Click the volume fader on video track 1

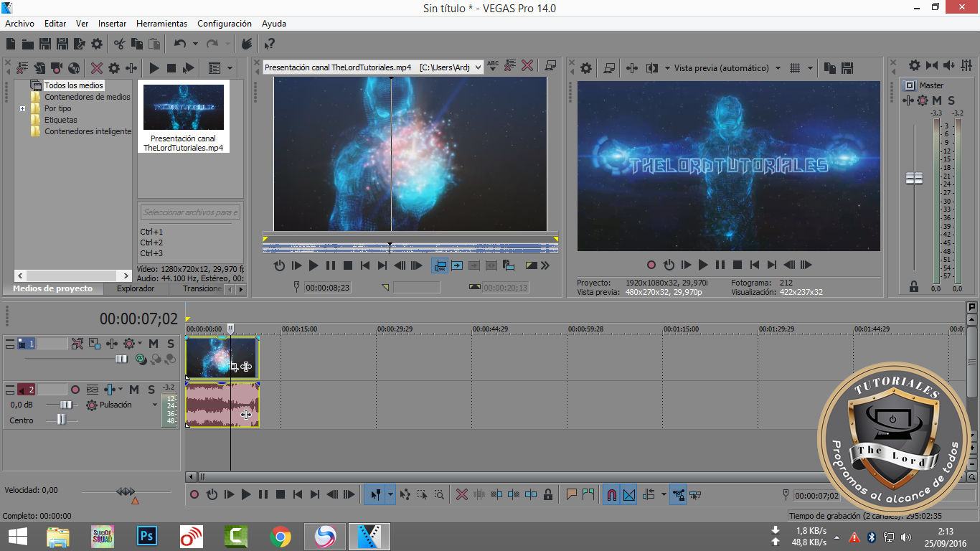(121, 359)
